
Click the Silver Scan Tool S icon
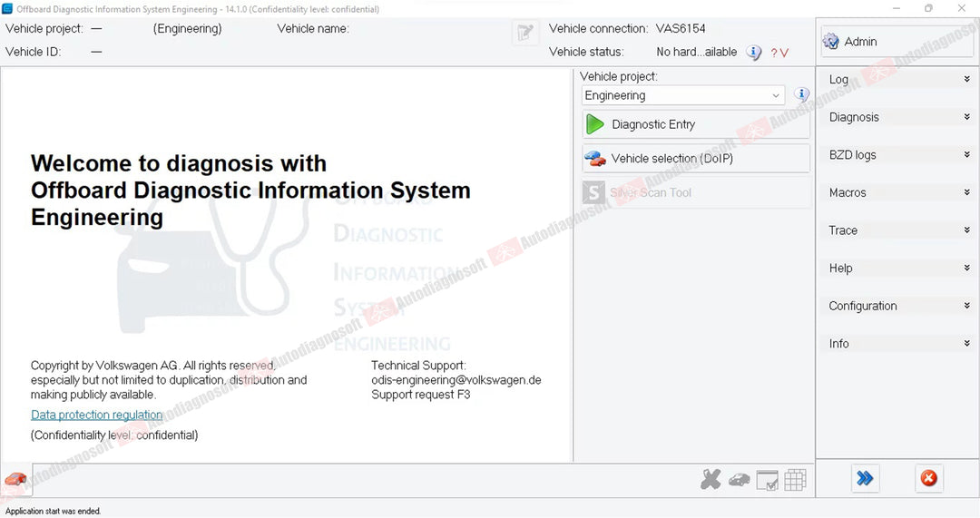[x=593, y=192]
